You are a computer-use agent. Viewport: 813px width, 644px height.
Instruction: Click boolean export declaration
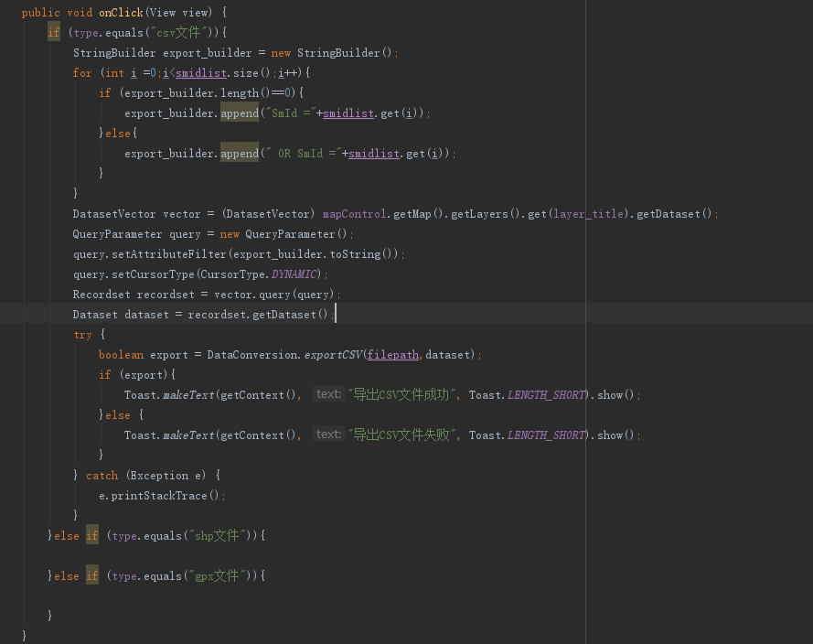pyautogui.click(x=143, y=355)
